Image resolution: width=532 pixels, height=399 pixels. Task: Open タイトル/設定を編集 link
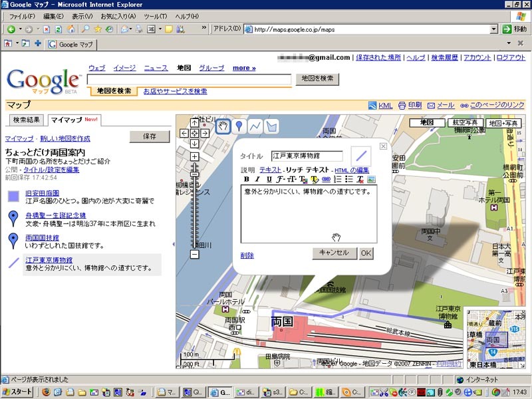51,170
